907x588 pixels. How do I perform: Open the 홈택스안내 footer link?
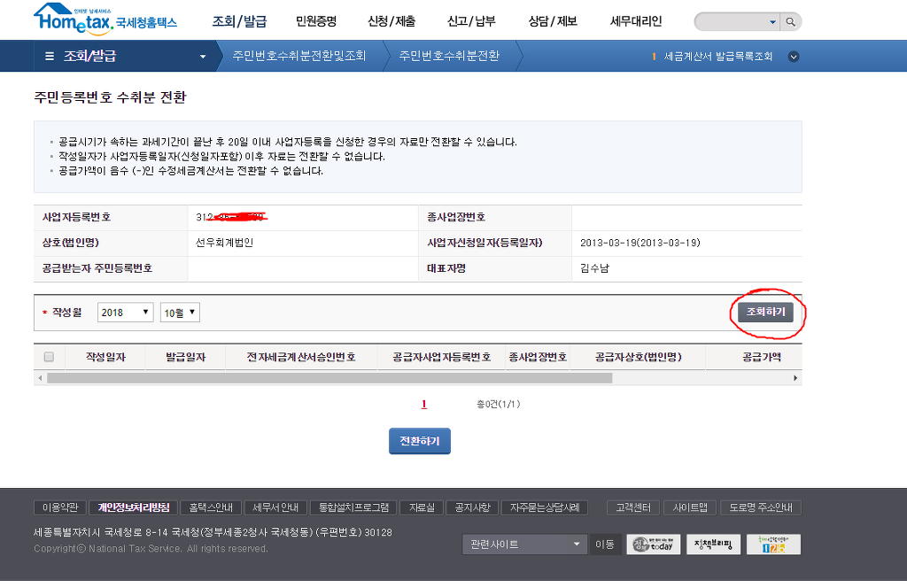tap(211, 507)
